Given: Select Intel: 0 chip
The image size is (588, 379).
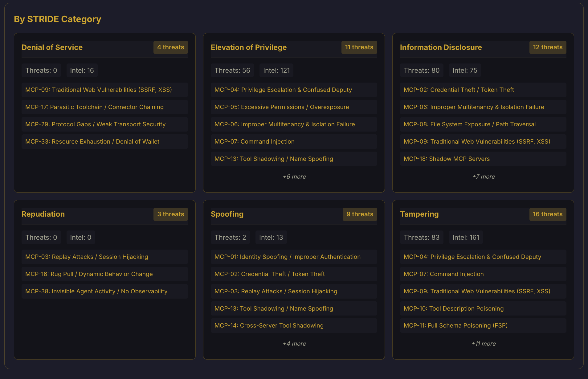Looking at the screenshot, I should pos(81,237).
